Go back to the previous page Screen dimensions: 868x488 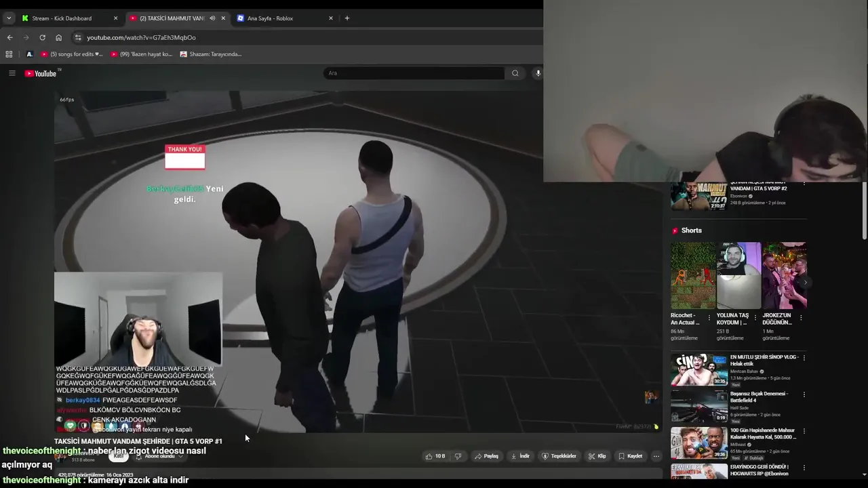pos(9,37)
